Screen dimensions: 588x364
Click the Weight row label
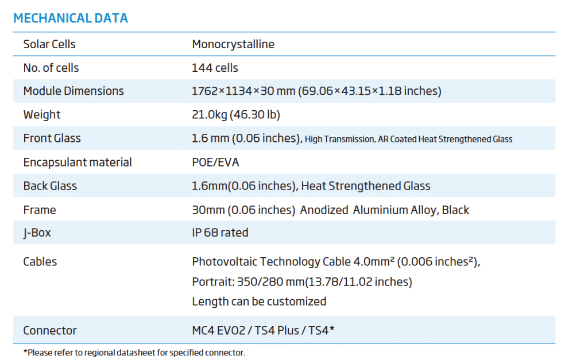pos(42,114)
